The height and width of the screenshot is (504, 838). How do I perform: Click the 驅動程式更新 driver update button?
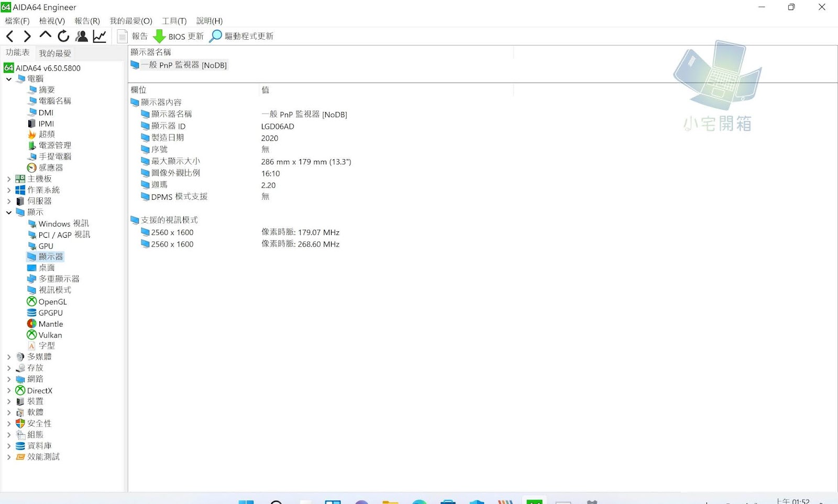tap(241, 36)
